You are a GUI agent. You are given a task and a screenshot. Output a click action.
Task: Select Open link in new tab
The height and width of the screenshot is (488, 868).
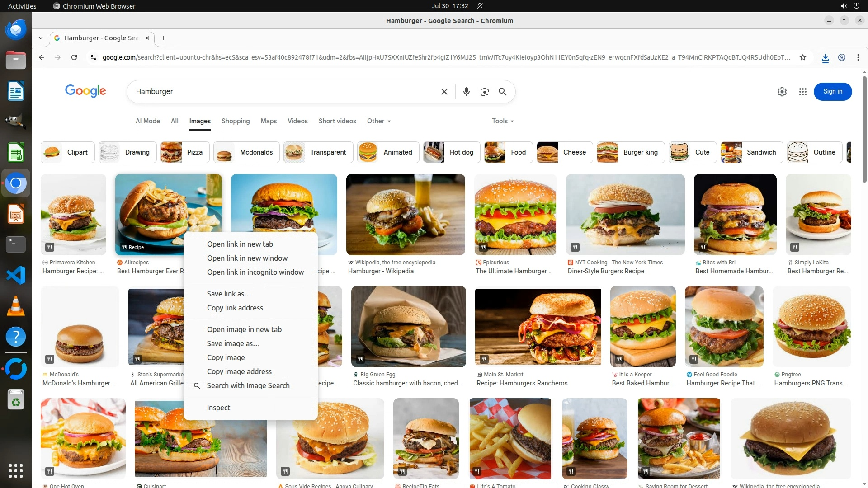[240, 244]
